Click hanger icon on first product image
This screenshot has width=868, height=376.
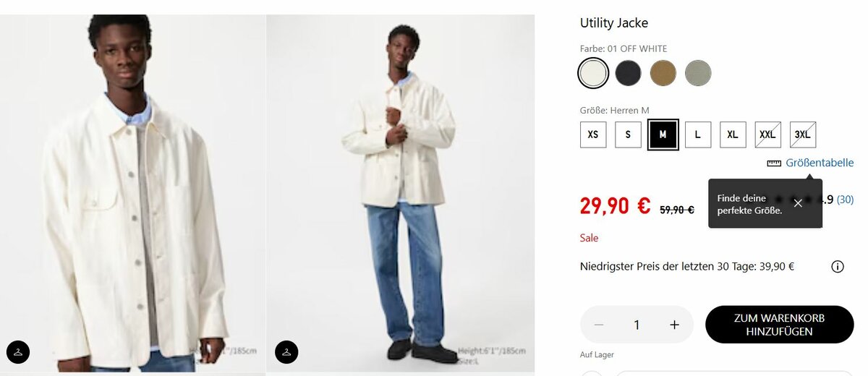point(18,352)
